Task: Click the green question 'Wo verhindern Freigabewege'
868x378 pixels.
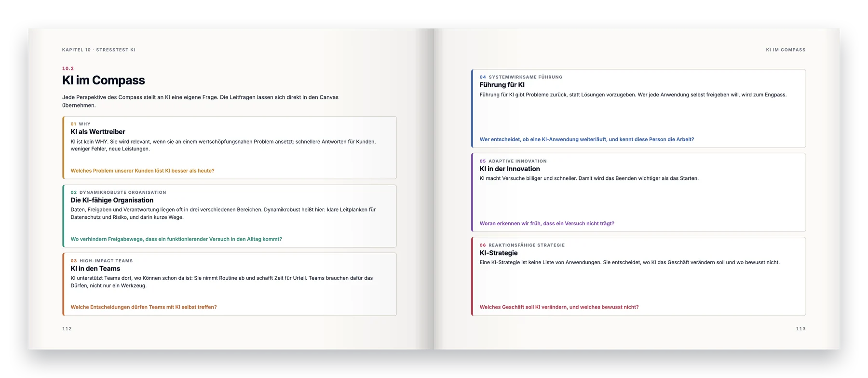Action: click(176, 239)
